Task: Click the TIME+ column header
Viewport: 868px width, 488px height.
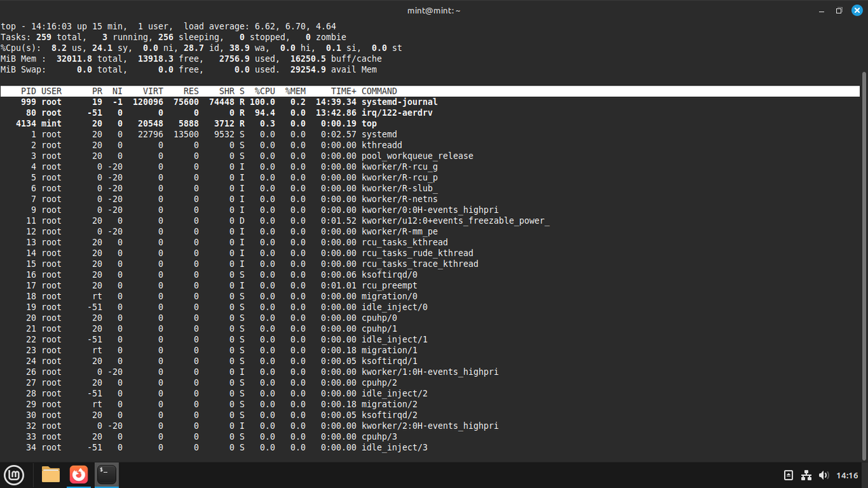Action: 344,91
